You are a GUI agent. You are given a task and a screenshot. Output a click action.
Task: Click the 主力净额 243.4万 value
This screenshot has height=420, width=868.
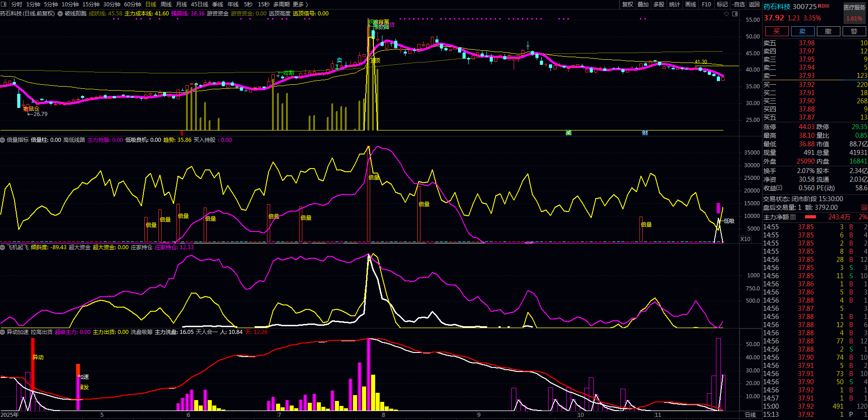(839, 217)
